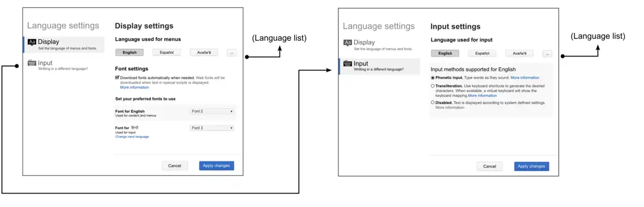The width and height of the screenshot is (644, 207).
Task: Open the more languages ellipsis in Display settings
Action: pyautogui.click(x=232, y=53)
